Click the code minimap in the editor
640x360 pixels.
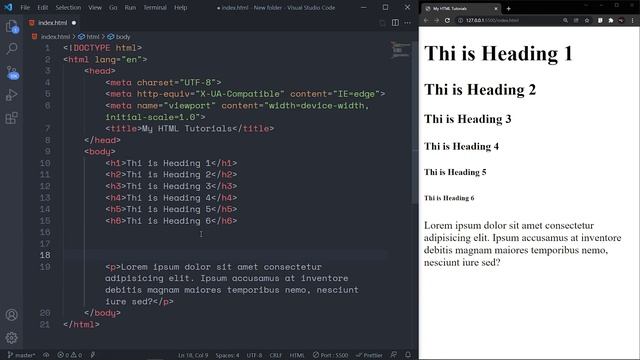coord(400,49)
